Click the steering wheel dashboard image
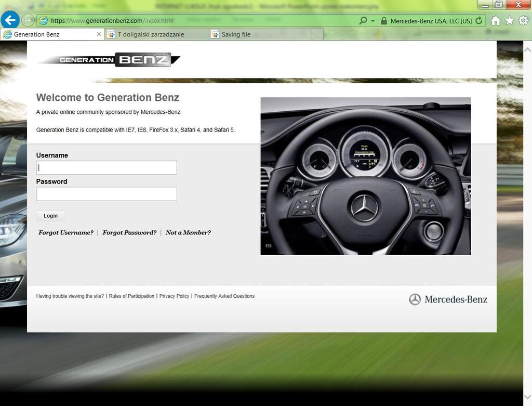This screenshot has width=532, height=406. (365, 176)
